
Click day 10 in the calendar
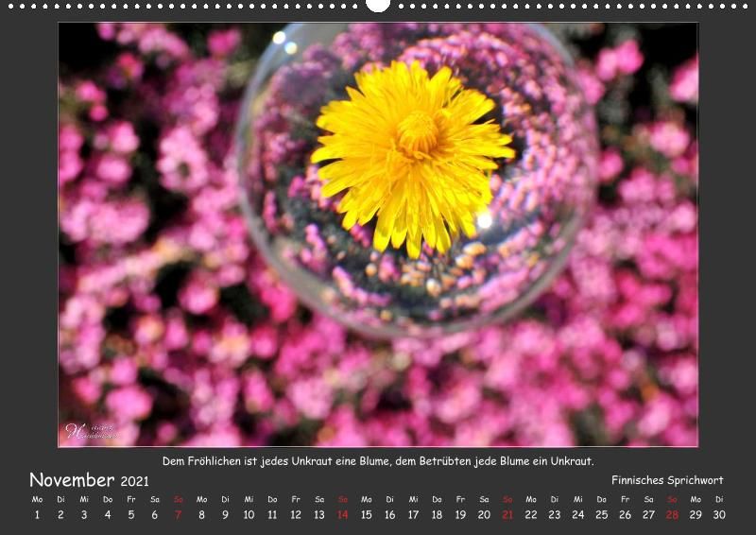249,515
